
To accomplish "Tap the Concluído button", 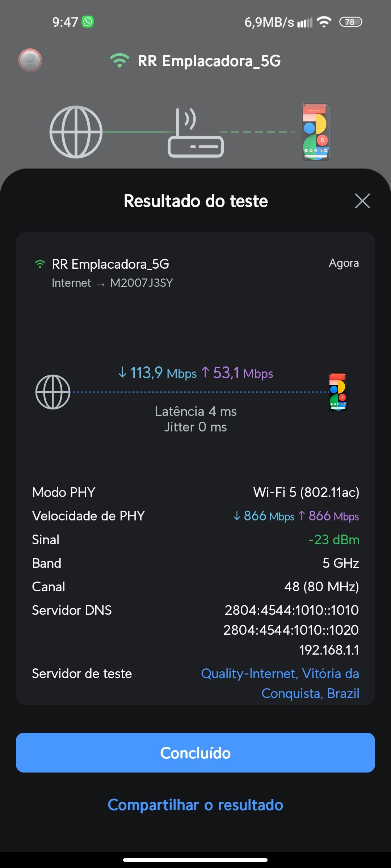I will pyautogui.click(x=195, y=753).
